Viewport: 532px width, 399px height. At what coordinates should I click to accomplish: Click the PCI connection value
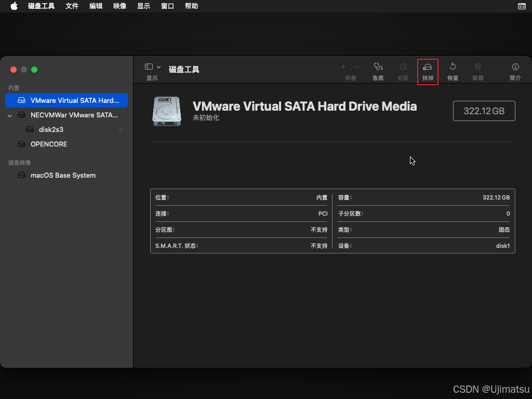pos(323,214)
